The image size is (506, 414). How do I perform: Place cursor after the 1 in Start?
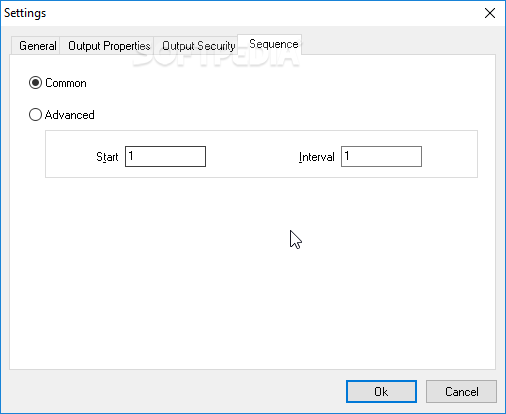pyautogui.click(x=134, y=156)
